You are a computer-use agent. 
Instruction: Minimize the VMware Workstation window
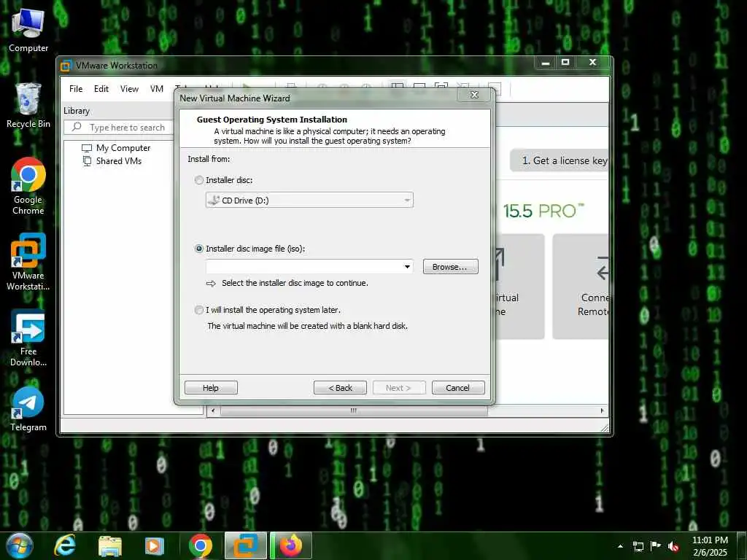[x=546, y=63]
